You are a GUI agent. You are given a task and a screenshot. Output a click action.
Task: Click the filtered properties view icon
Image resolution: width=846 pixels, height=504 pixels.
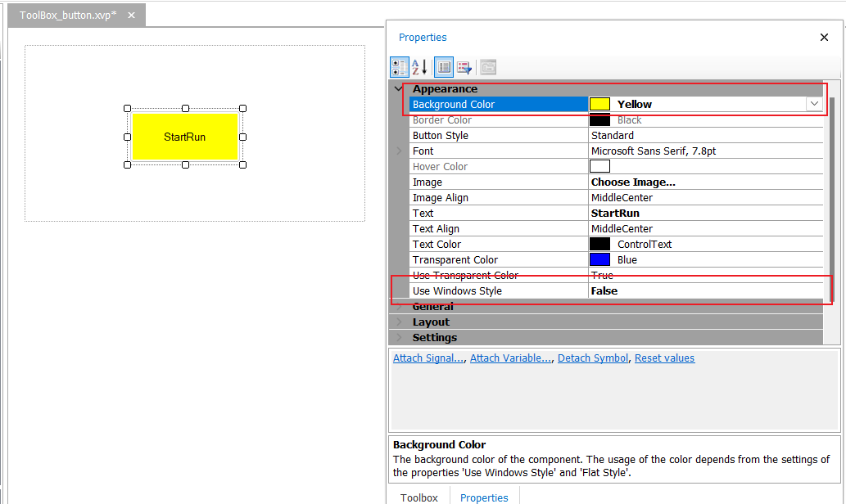[464, 67]
